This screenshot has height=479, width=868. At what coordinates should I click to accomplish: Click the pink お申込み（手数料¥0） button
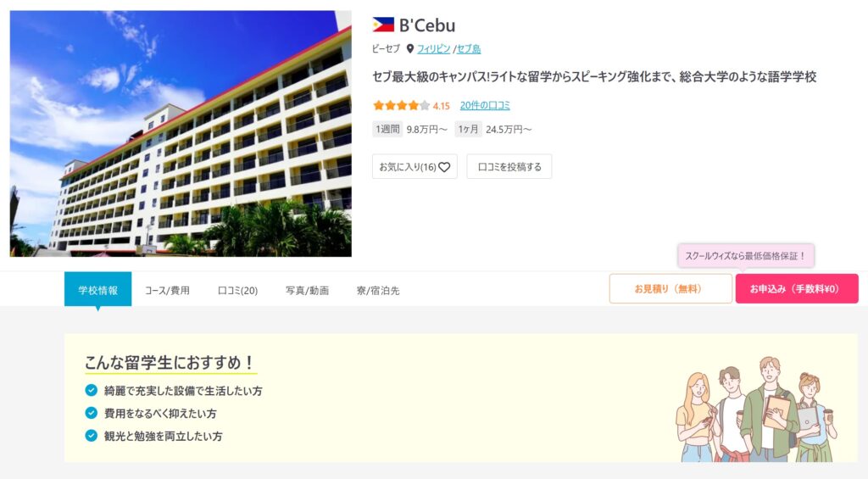coord(797,288)
